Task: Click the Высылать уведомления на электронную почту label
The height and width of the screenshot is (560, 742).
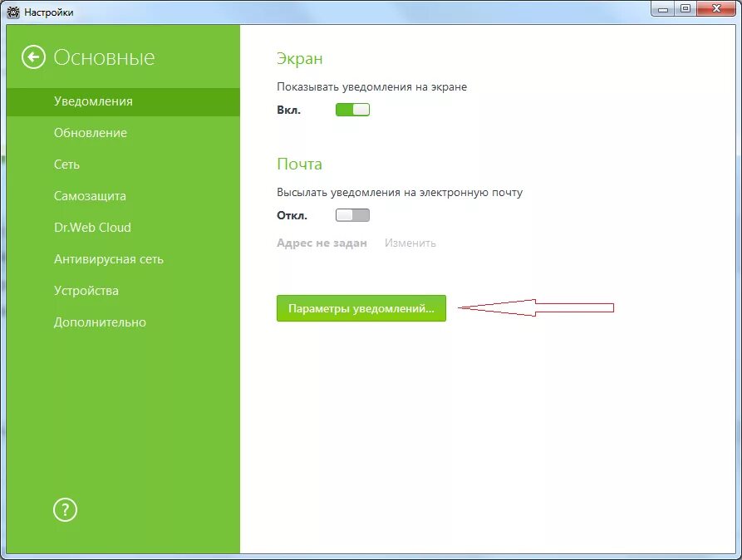Action: pyautogui.click(x=400, y=193)
